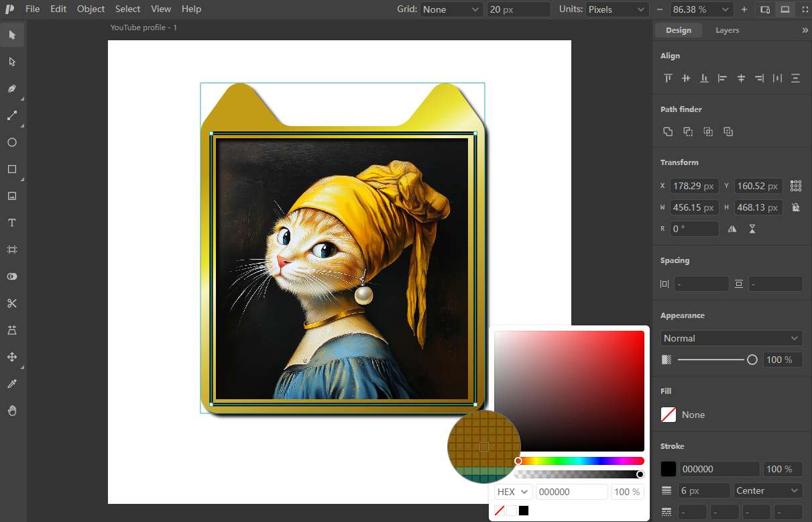
Task: Select the Text tool
Action: tap(12, 223)
